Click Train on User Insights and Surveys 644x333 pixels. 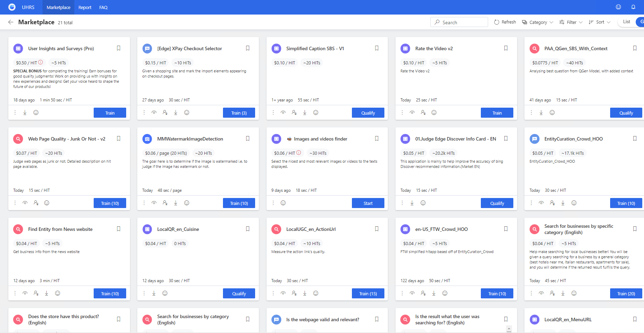(110, 113)
